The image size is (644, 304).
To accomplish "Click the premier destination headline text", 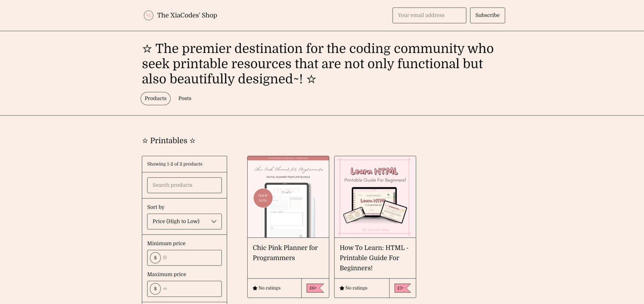I will pyautogui.click(x=318, y=64).
